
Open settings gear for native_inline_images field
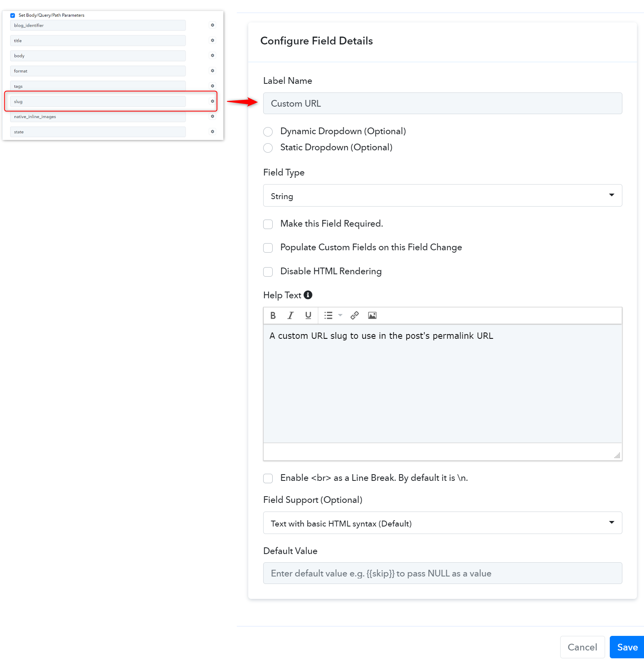click(x=212, y=116)
